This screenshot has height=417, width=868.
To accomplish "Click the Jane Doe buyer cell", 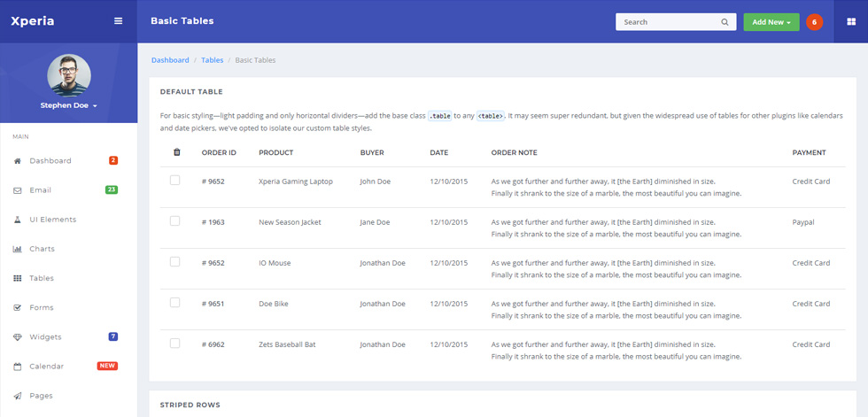I will [375, 222].
